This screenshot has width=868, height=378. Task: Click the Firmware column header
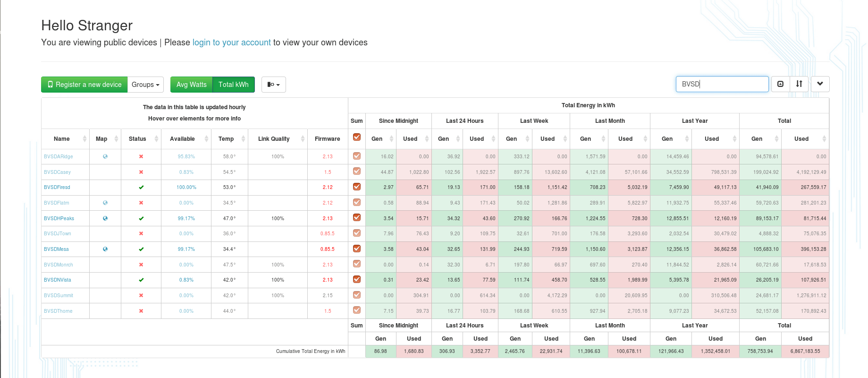click(x=328, y=139)
